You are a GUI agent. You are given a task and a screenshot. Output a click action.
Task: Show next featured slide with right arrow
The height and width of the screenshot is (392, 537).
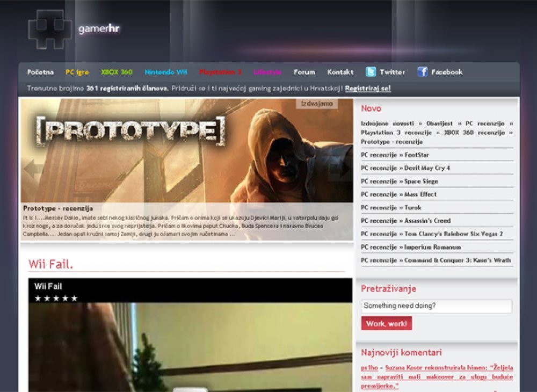(340, 169)
